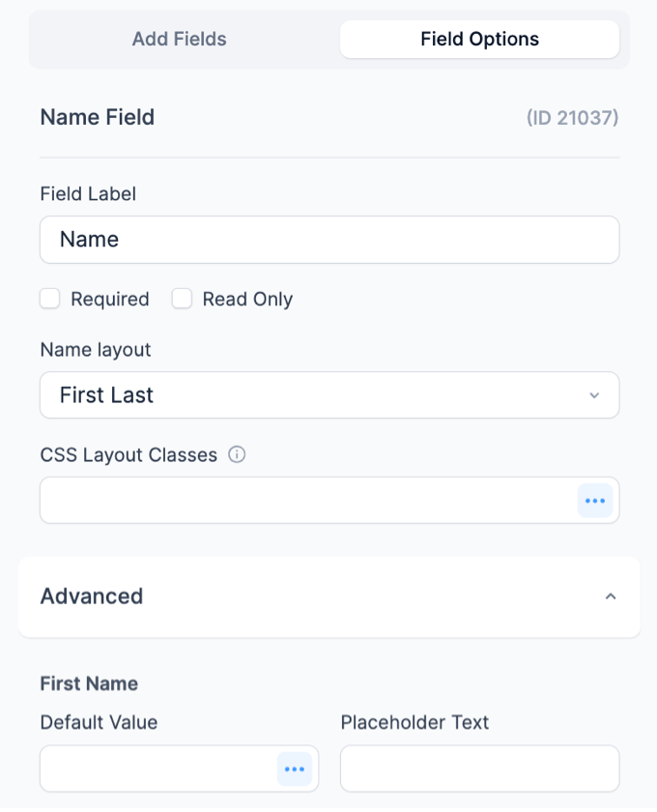Select the Field Options tab
Viewport: 657px width, 812px height.
tap(479, 40)
